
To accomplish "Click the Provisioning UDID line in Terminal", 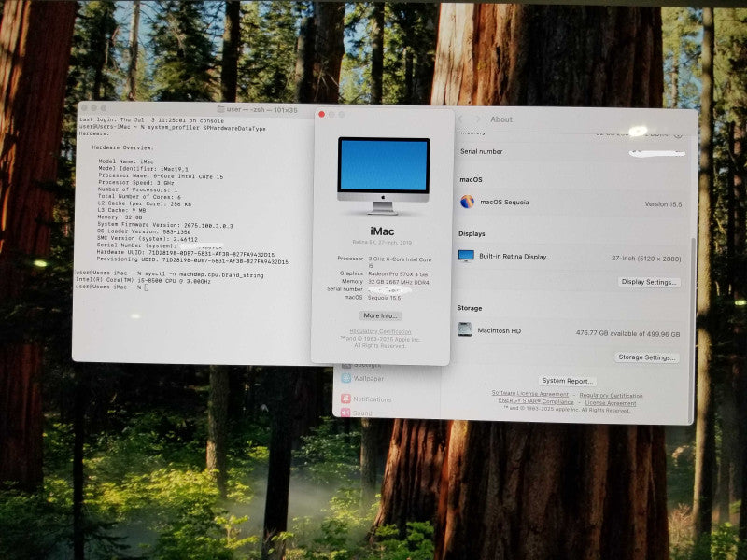I will 192,260.
